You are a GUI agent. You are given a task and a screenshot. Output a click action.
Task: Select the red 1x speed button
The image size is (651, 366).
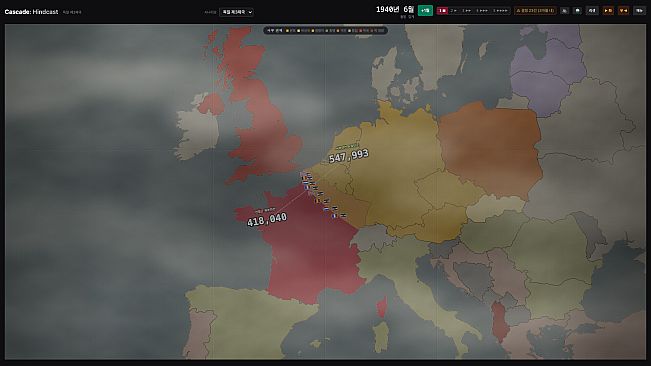point(442,10)
